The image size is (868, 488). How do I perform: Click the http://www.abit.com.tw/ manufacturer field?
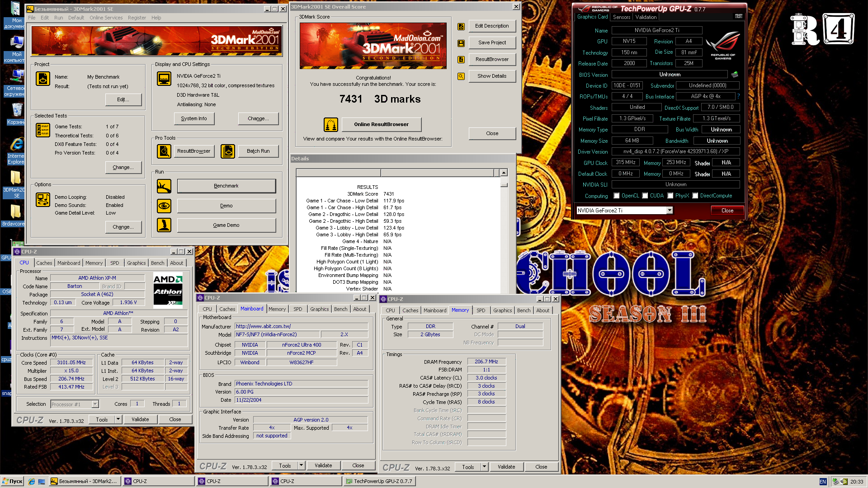[x=301, y=326]
